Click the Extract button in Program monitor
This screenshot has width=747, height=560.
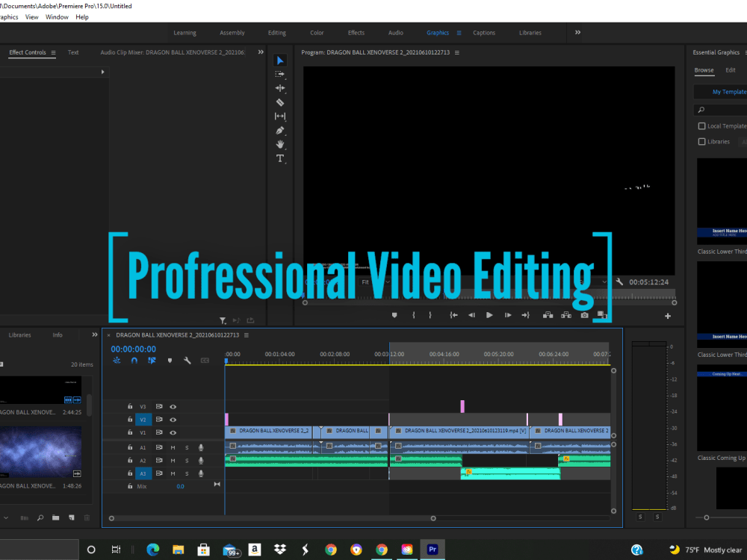(x=566, y=315)
